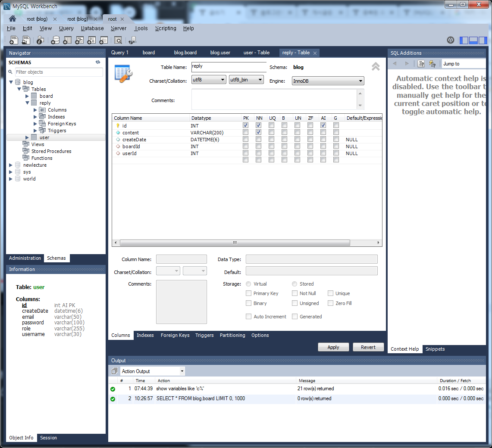Create a new stored procedure icon

tap(91, 40)
